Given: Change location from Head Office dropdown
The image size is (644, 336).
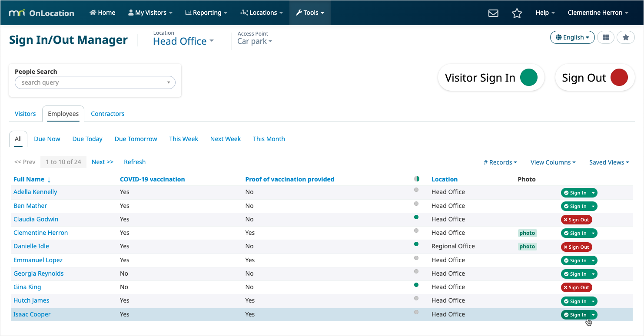Looking at the screenshot, I should pos(183,41).
